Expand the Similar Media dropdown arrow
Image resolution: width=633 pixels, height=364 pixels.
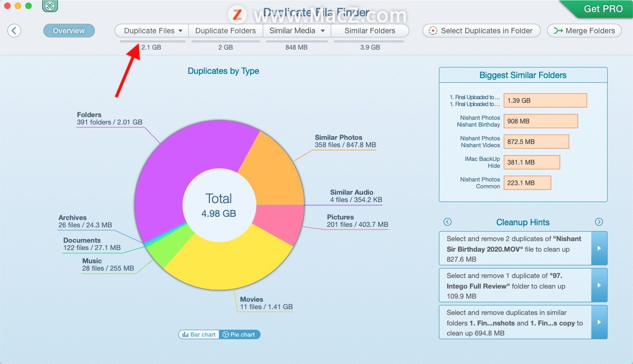322,31
